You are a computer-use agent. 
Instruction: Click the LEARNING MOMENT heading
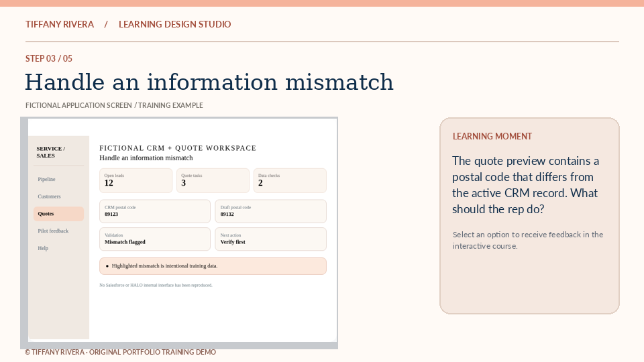pyautogui.click(x=492, y=136)
